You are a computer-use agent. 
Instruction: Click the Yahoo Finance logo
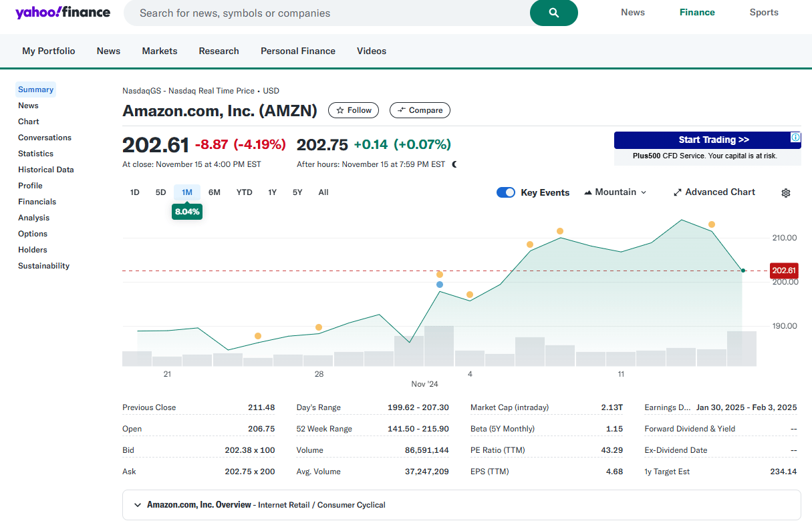point(63,12)
